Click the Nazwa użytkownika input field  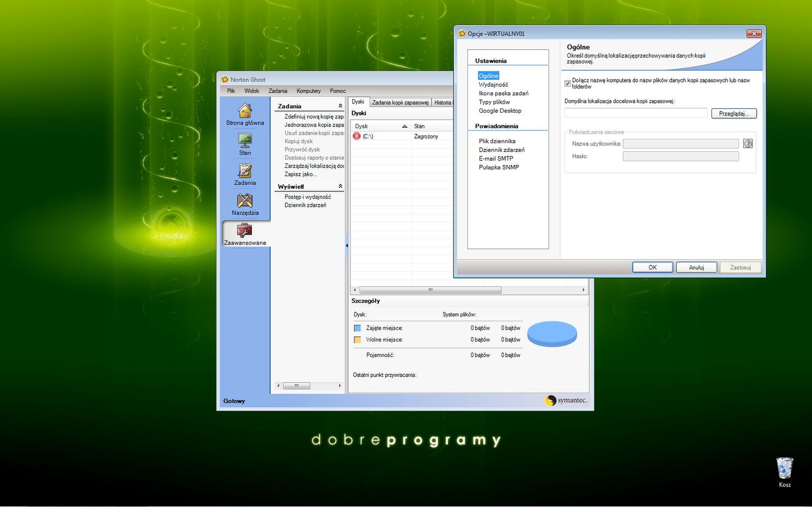click(x=681, y=144)
